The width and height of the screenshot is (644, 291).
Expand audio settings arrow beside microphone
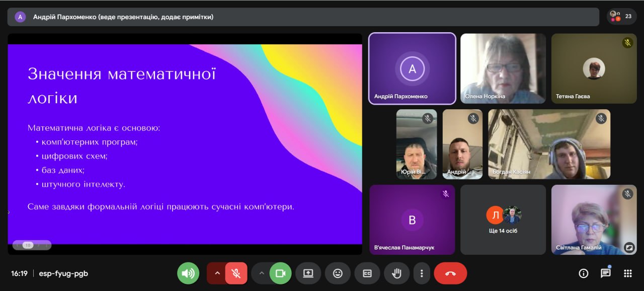click(217, 273)
